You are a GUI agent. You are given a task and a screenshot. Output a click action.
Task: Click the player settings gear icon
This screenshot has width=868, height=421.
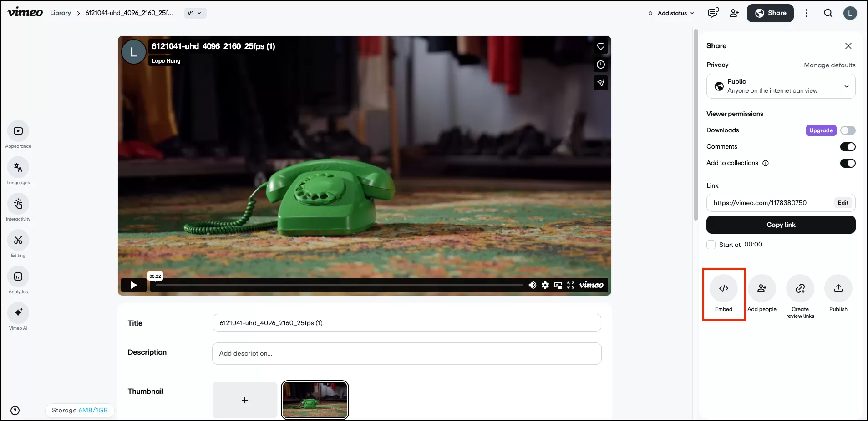tap(545, 285)
